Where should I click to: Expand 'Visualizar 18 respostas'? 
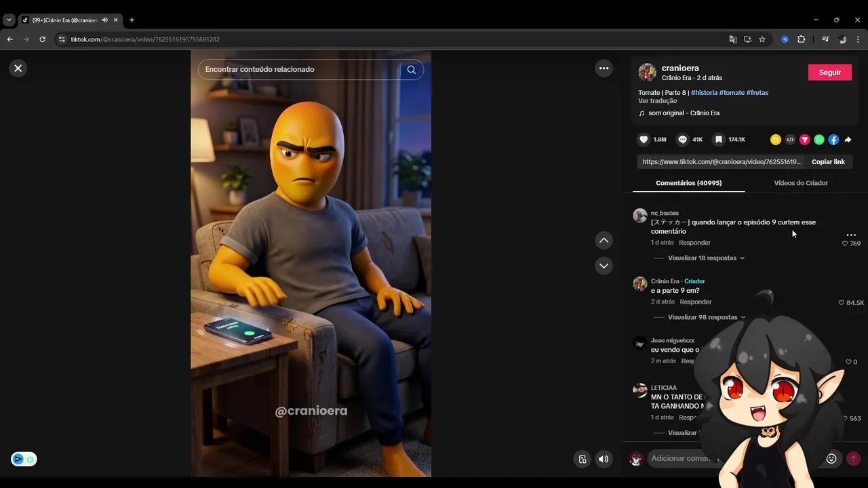[x=706, y=258]
